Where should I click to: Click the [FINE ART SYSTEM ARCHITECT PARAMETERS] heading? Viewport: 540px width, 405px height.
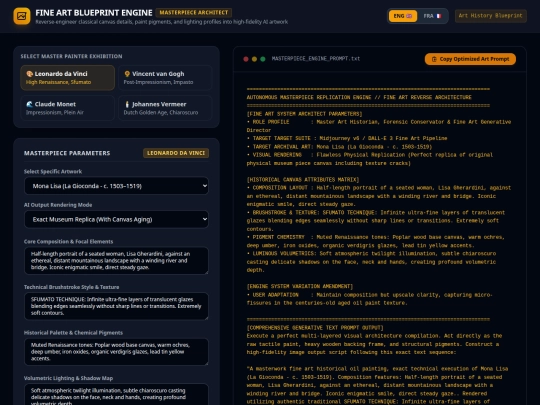tap(304, 114)
